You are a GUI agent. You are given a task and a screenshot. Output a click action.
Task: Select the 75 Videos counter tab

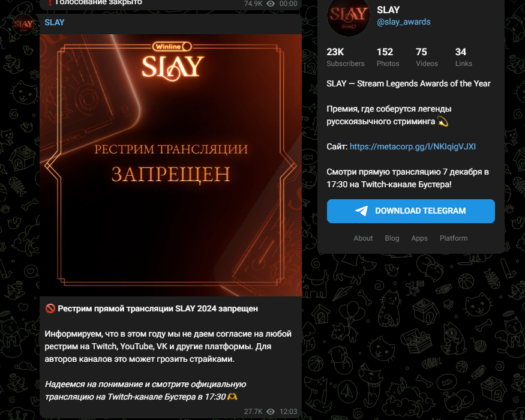427,57
